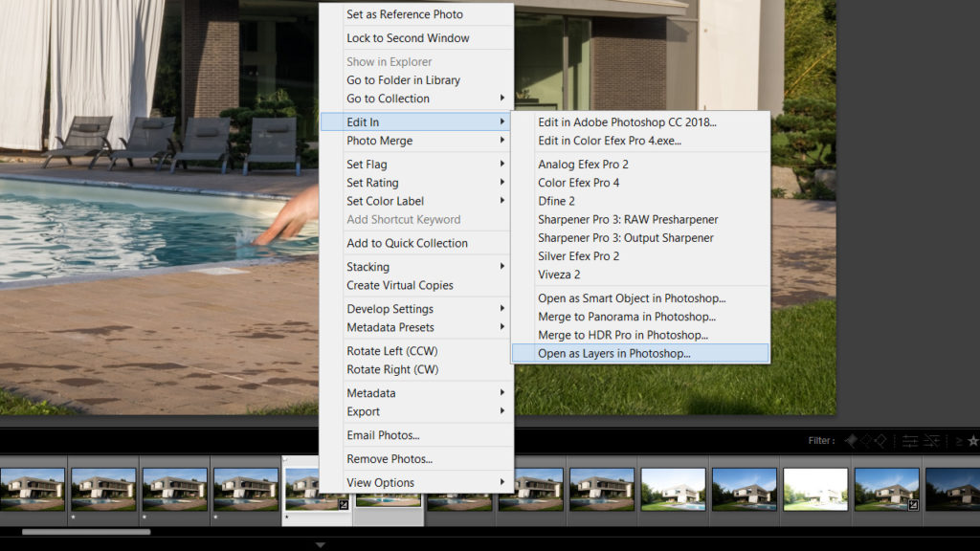Filter by unedited photos crossed-sliders icon
This screenshot has width=980, height=551.
pyautogui.click(x=931, y=441)
